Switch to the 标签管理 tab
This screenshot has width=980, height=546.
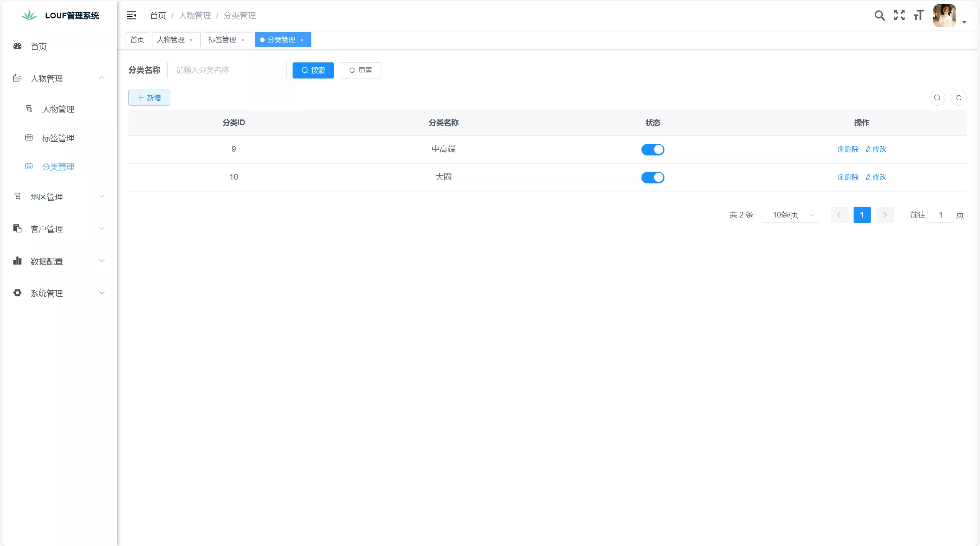click(x=223, y=39)
